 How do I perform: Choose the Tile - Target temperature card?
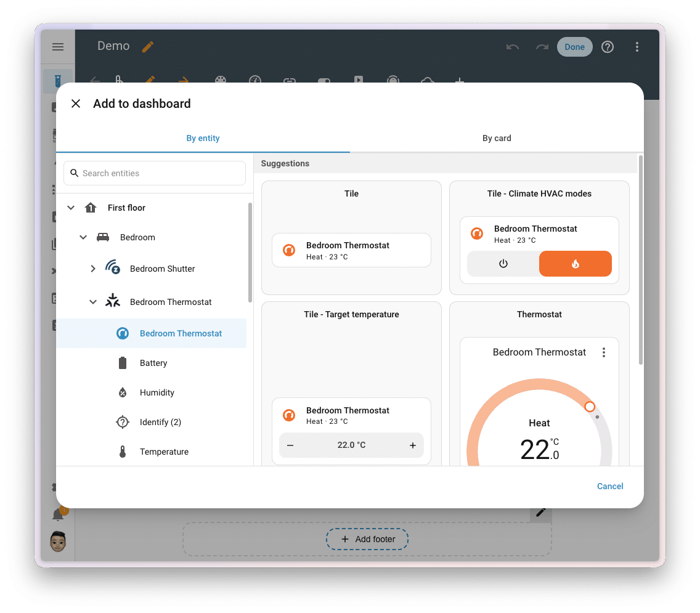coord(351,384)
